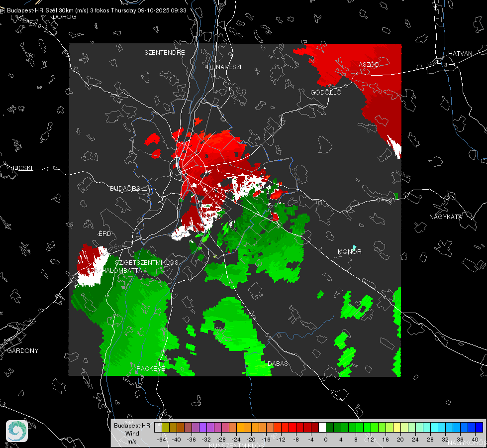Click the 24 legend value
This screenshot has width=487, height=448.
point(415,440)
